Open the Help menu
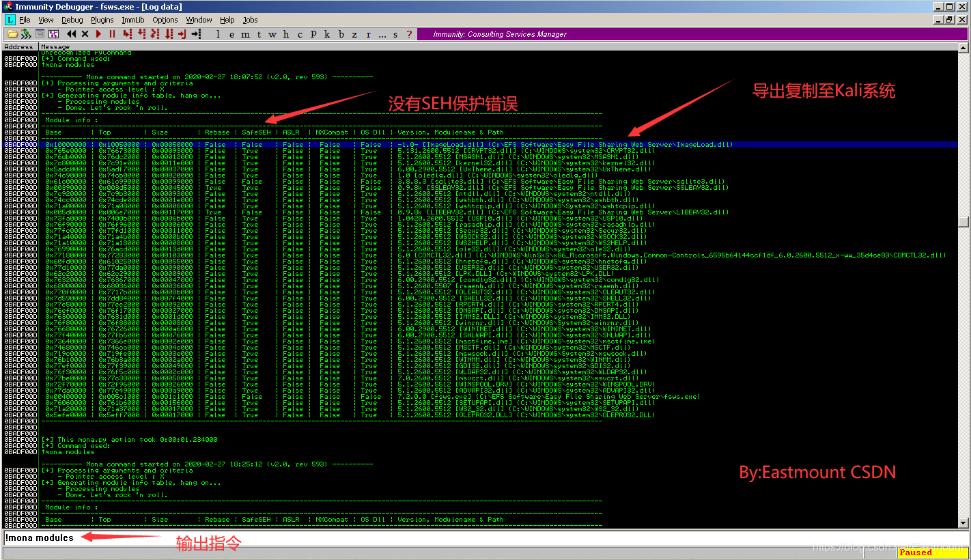 click(x=227, y=20)
